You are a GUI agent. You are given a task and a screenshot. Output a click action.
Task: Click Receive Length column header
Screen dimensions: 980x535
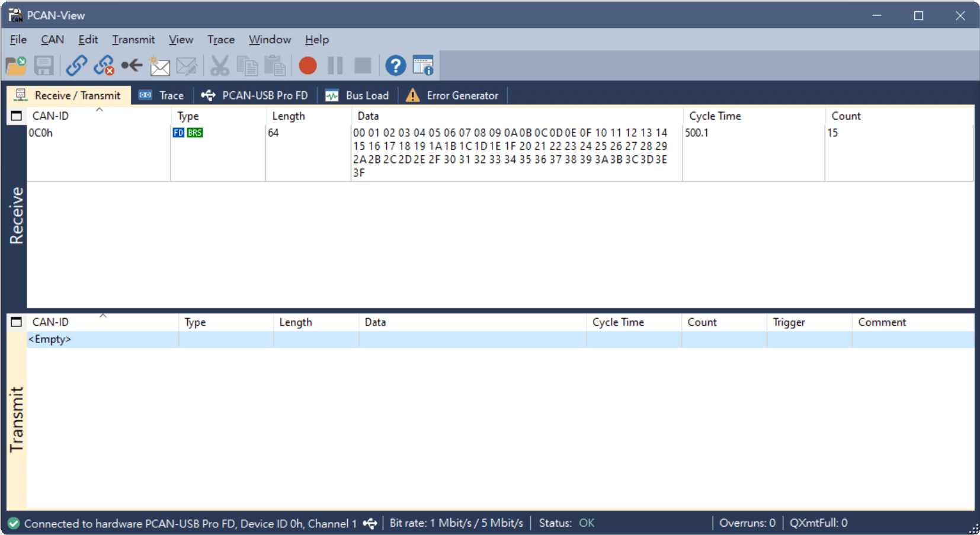308,116
